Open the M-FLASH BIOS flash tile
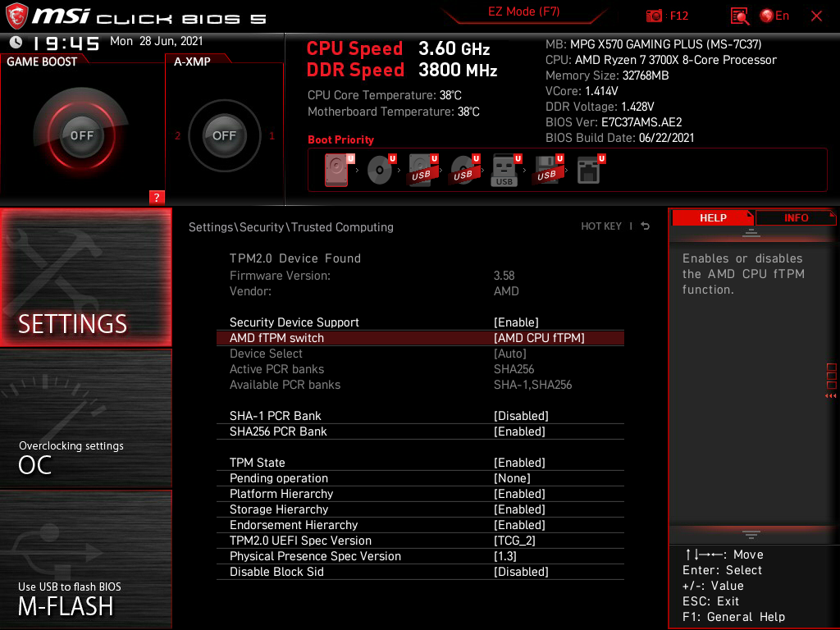This screenshot has width=840, height=630. point(85,559)
